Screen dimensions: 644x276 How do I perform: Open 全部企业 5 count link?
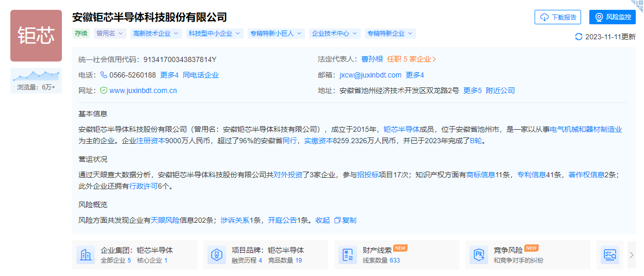coord(116,260)
